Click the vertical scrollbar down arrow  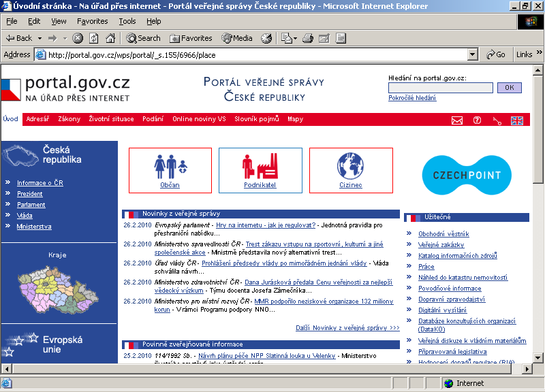tap(538, 357)
